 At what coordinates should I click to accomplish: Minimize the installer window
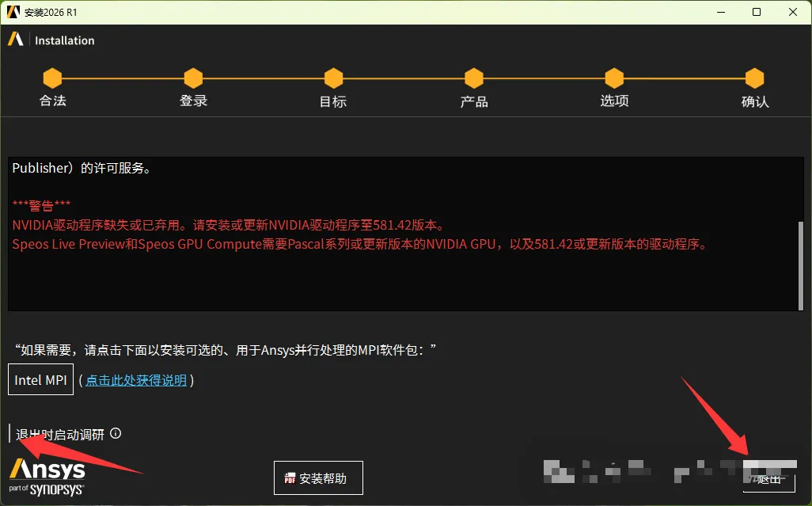pos(721,12)
